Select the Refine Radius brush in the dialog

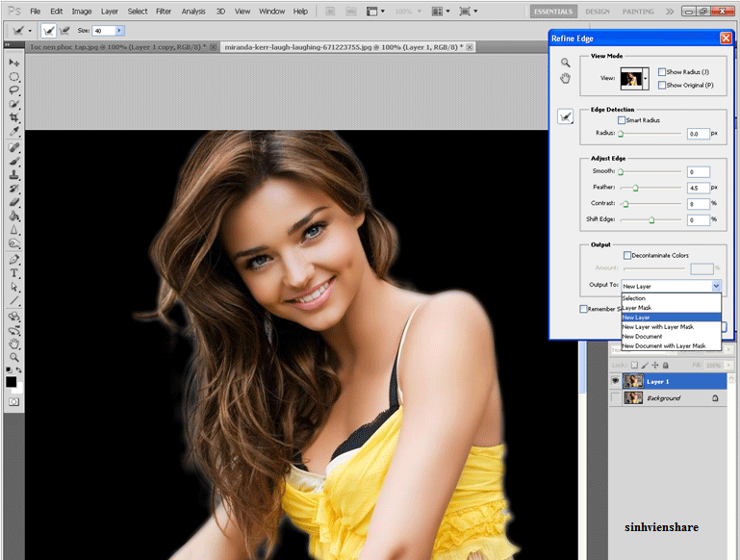click(566, 116)
